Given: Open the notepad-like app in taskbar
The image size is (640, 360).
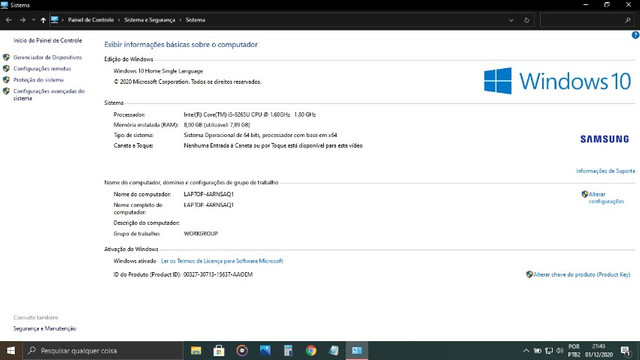Looking at the screenshot, I should [334, 351].
